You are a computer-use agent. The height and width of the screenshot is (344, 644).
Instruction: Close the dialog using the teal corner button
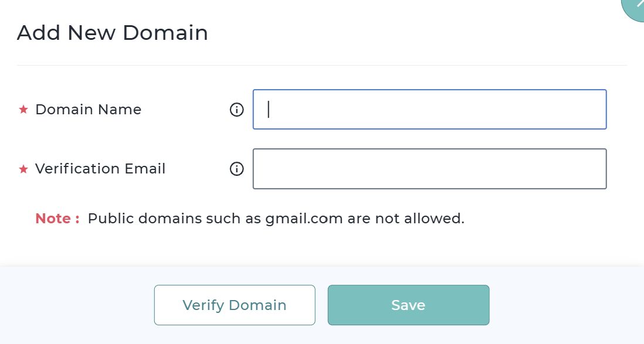[635, 7]
